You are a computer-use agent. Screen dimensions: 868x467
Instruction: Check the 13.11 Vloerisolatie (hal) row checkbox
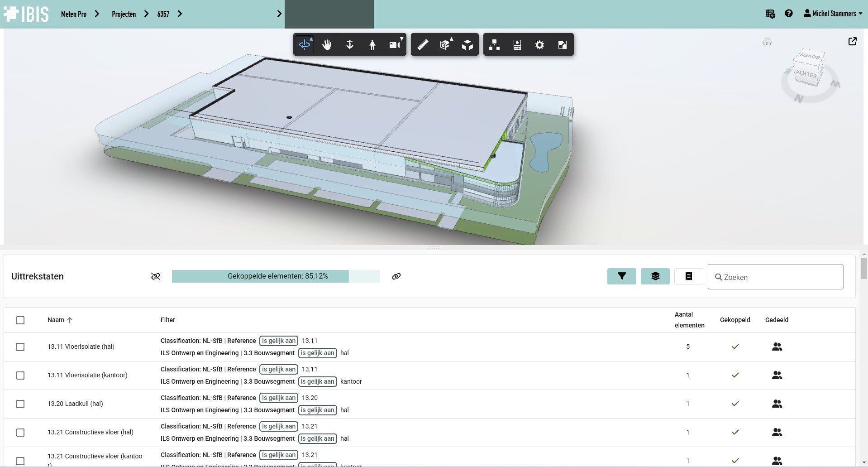(20, 347)
